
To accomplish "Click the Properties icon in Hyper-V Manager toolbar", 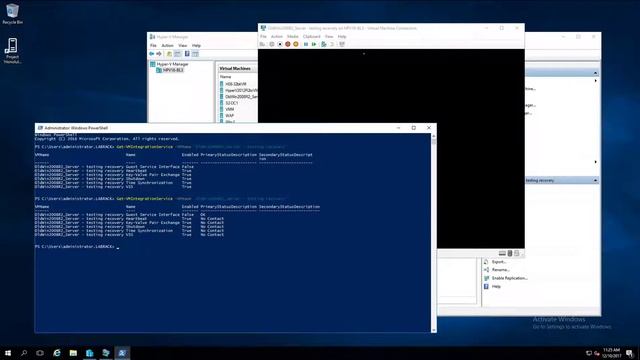I will tap(178, 54).
